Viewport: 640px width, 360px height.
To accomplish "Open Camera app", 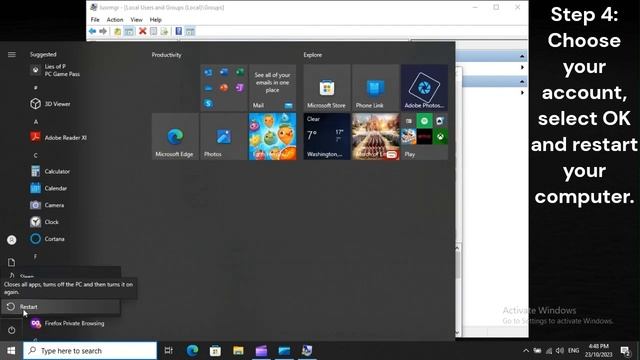I will click(47, 205).
